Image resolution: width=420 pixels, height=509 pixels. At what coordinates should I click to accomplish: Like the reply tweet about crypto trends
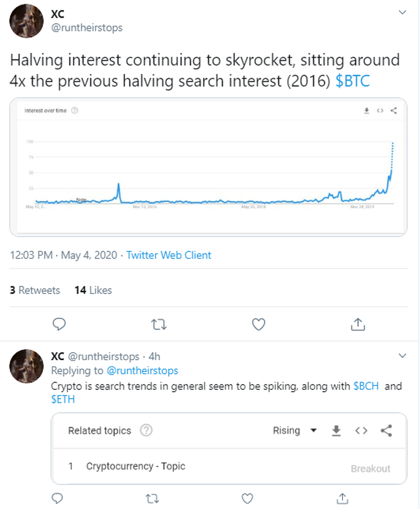click(248, 498)
